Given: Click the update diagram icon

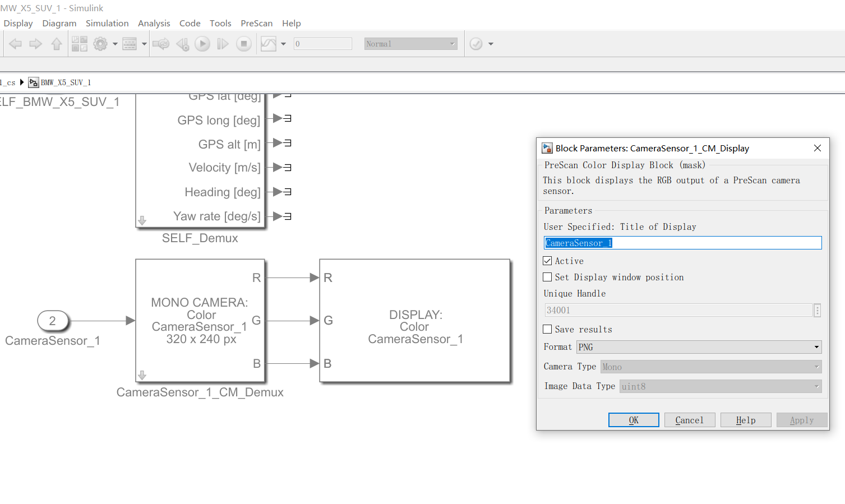Looking at the screenshot, I should click(x=161, y=44).
